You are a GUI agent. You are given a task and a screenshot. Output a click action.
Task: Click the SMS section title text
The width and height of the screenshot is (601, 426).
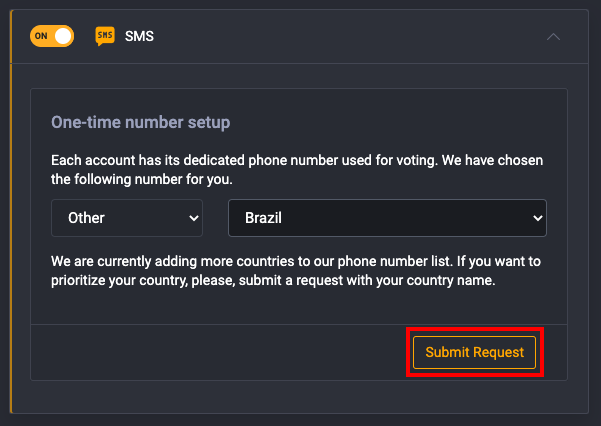(x=139, y=36)
